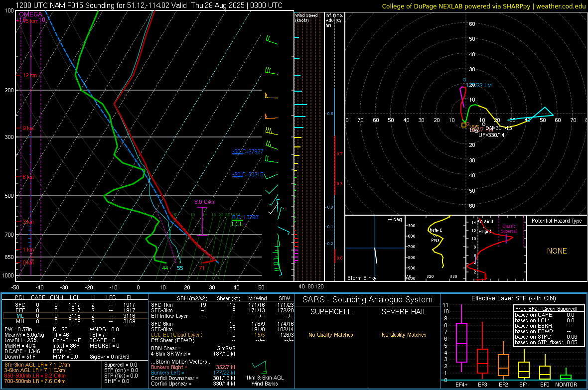Click the red Bunkers Right = 352/7 kt
588x390 pixels.
coord(193,367)
